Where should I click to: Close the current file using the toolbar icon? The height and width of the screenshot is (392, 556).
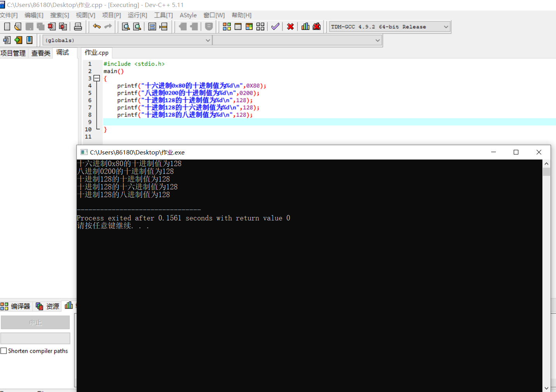(52, 26)
